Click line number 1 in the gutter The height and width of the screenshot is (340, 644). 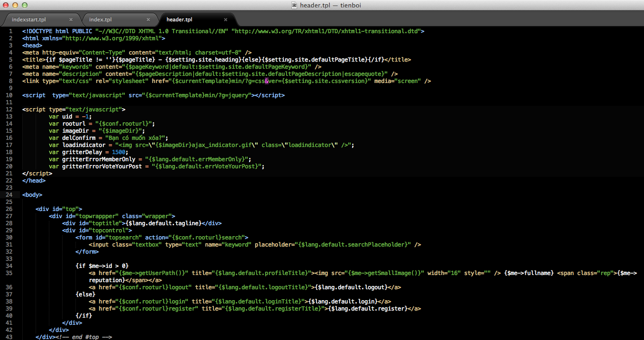click(10, 31)
